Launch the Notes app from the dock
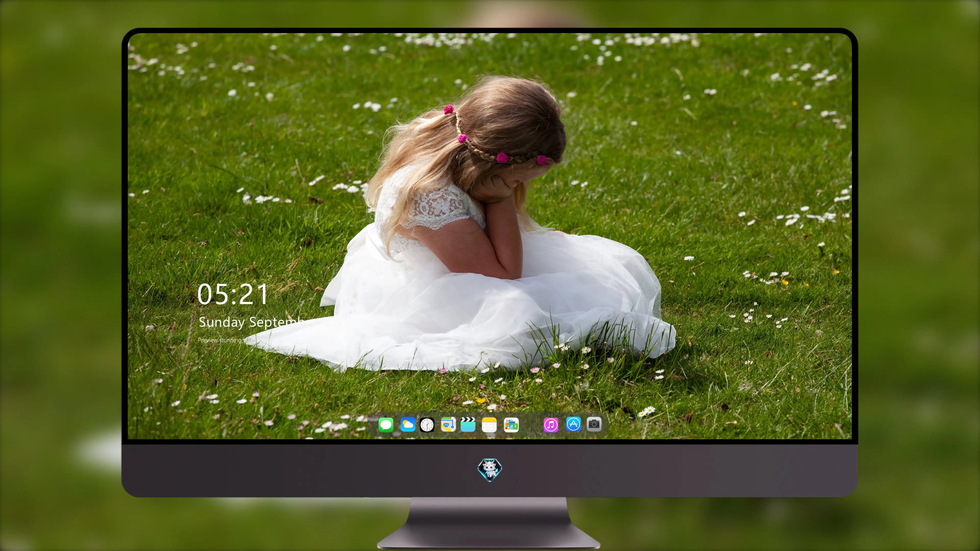Screen dimensions: 980x551 [489, 425]
